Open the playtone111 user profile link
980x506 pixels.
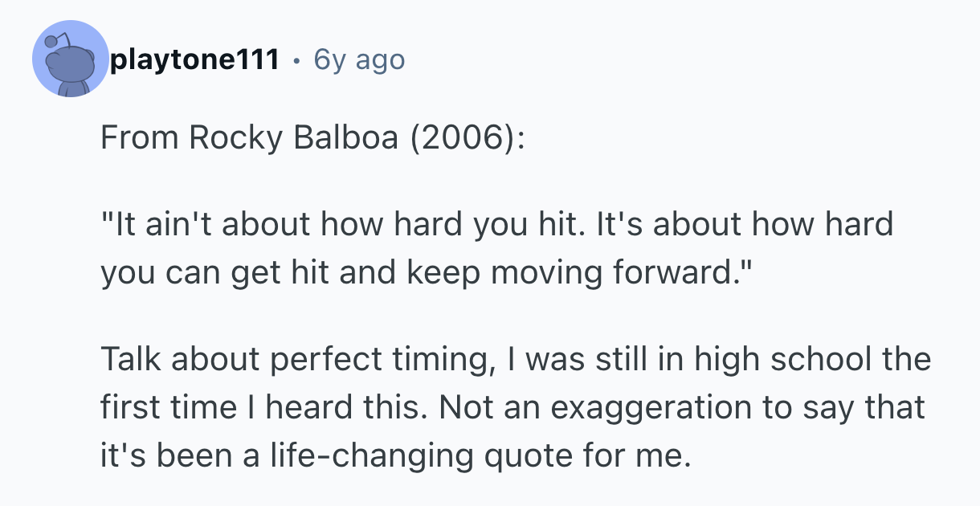click(194, 59)
